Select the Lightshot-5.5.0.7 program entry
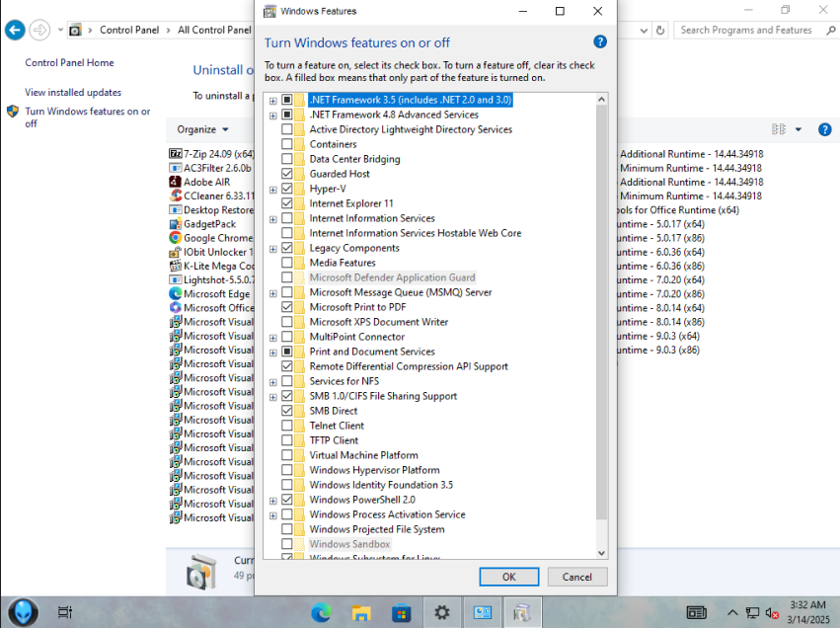 tap(212, 279)
